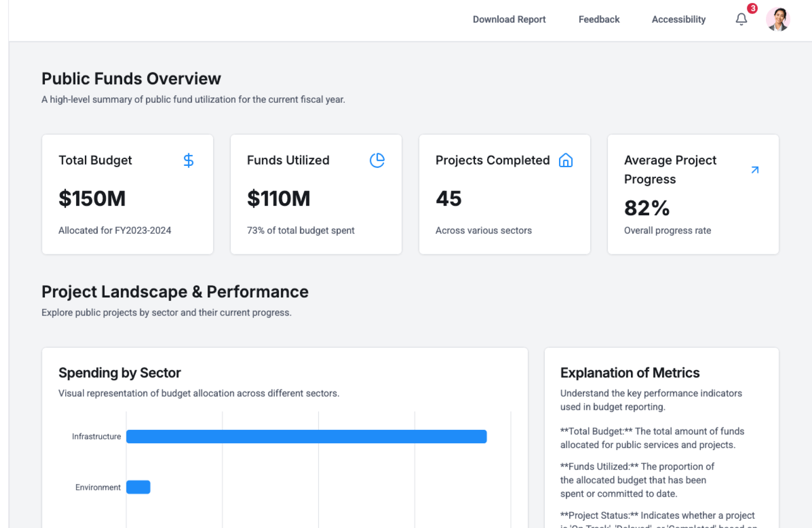Open the Accessibility menu item
This screenshot has width=812, height=528.
click(x=678, y=19)
